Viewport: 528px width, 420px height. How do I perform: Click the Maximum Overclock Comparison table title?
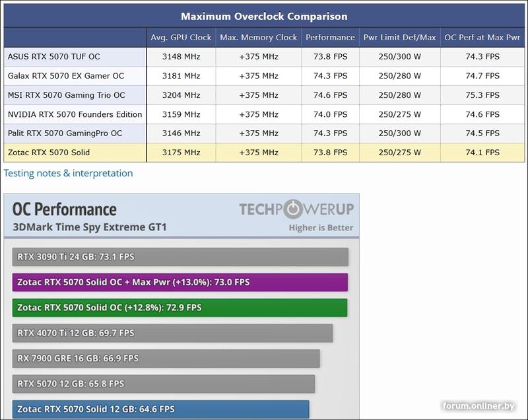click(x=264, y=17)
